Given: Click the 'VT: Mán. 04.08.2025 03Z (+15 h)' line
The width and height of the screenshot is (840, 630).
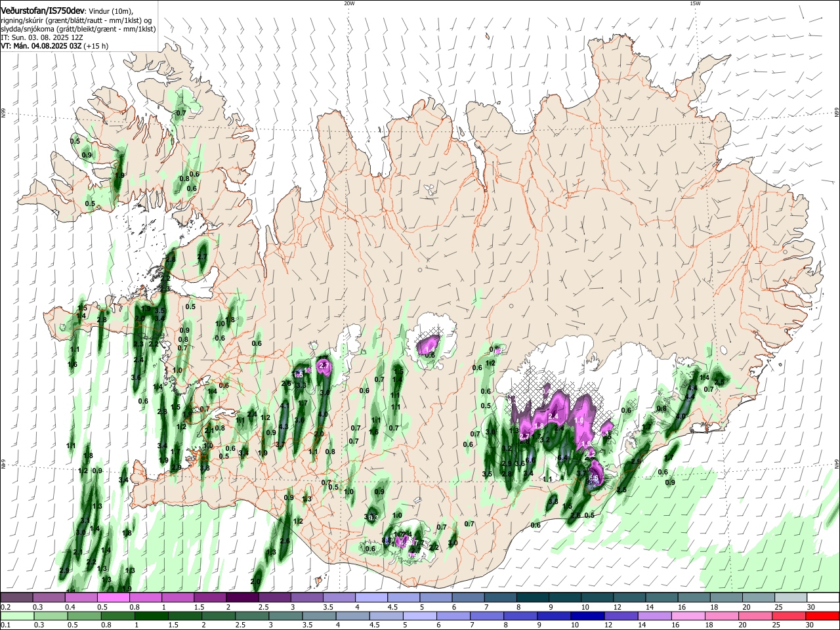Looking at the screenshot, I should (x=54, y=46).
